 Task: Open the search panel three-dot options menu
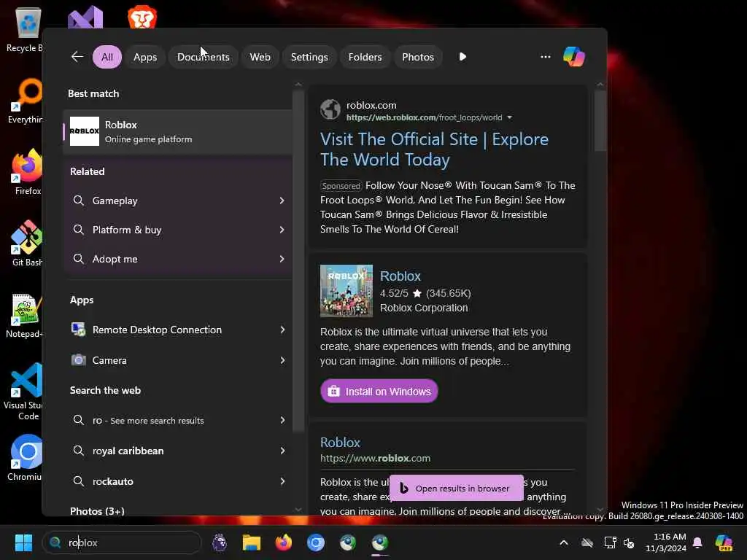(x=546, y=57)
